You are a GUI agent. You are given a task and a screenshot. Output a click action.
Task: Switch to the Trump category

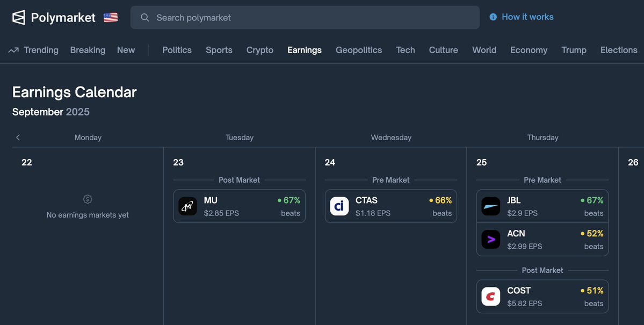[x=574, y=50]
